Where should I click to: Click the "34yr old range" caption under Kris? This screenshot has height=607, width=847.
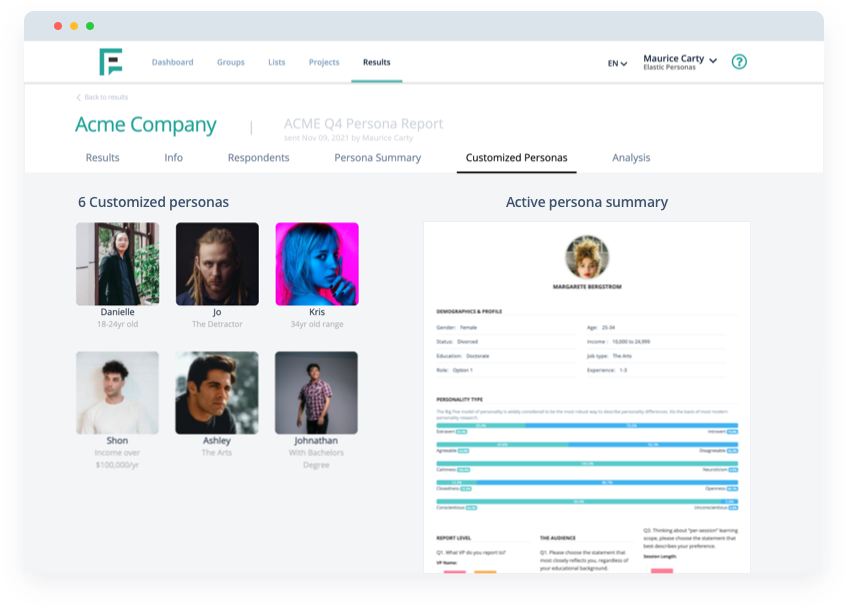(317, 324)
